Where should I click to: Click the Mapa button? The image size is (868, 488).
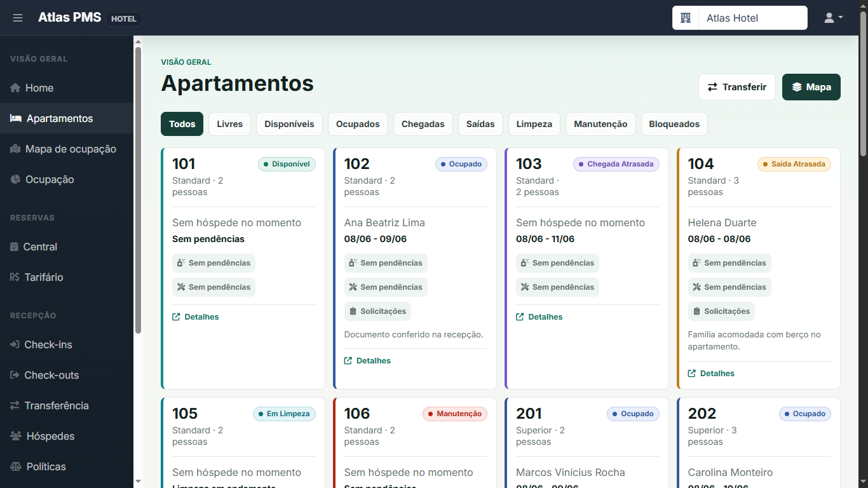[x=811, y=87]
